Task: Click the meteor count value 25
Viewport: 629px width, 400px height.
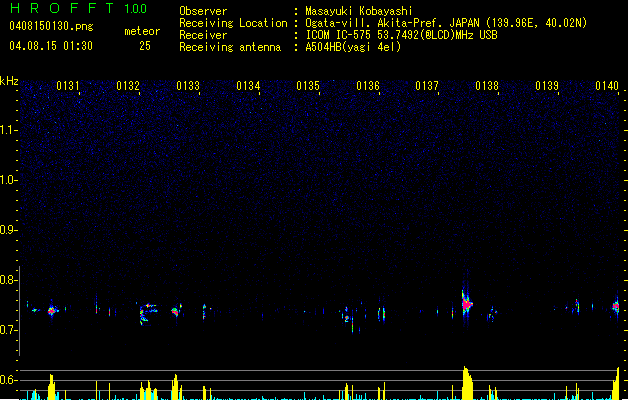Action: click(145, 46)
